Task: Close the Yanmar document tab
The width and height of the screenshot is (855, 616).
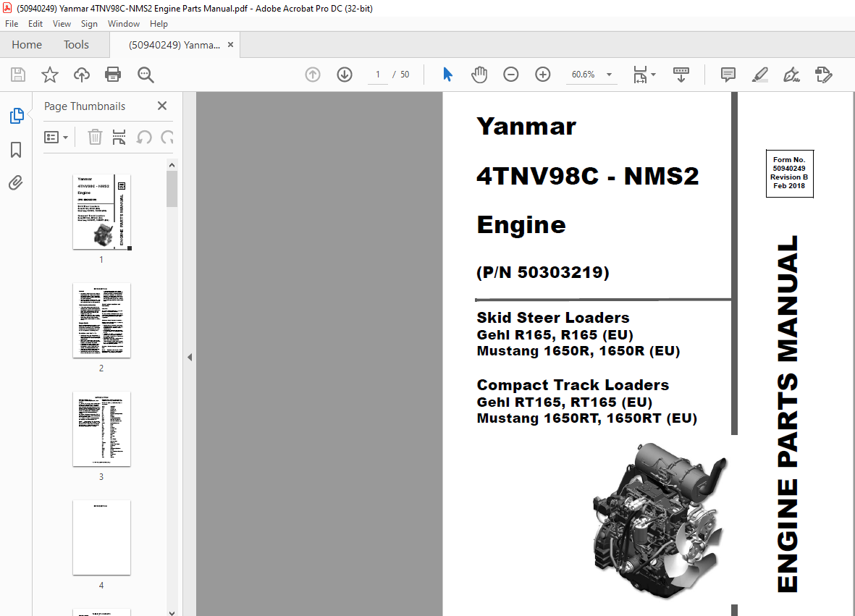Action: 231,45
